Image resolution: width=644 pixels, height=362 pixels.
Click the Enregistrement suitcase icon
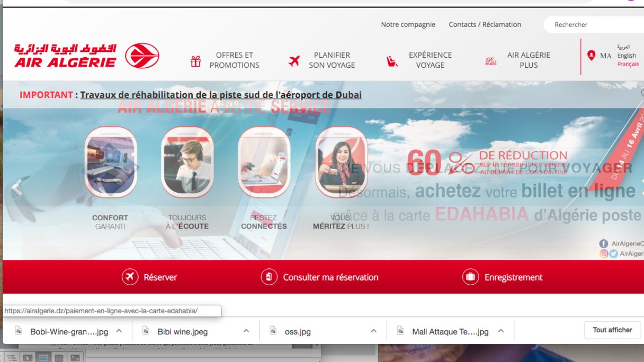coord(470,277)
